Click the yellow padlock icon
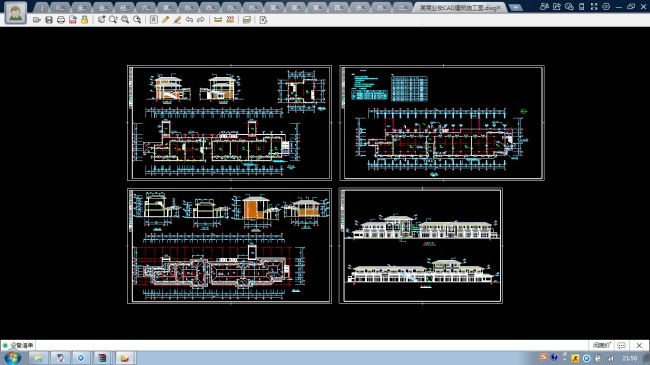Image resolution: width=650 pixels, height=365 pixels. pos(85,20)
